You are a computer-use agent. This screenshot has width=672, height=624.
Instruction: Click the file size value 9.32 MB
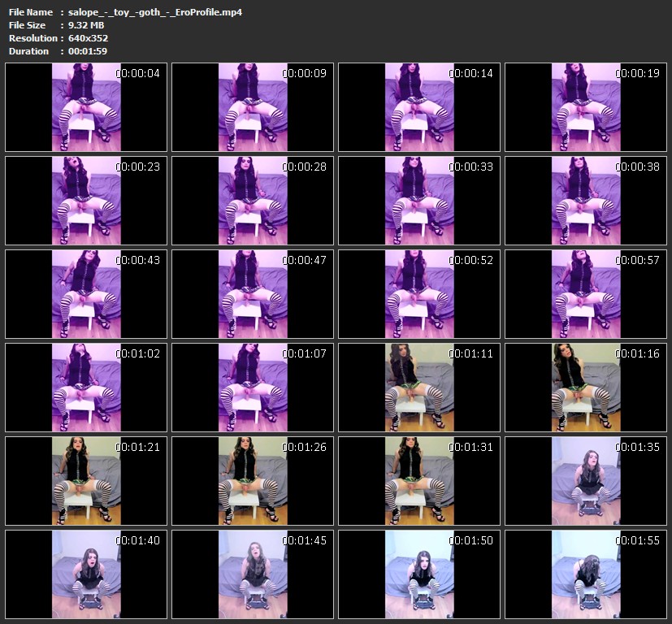coord(87,25)
